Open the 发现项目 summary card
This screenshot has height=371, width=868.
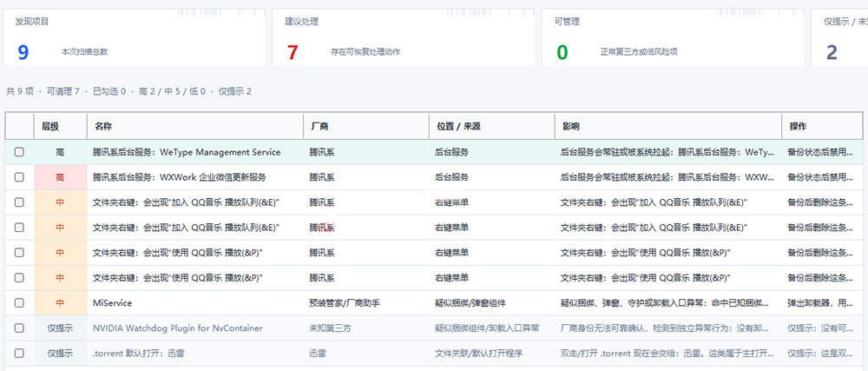pos(133,37)
